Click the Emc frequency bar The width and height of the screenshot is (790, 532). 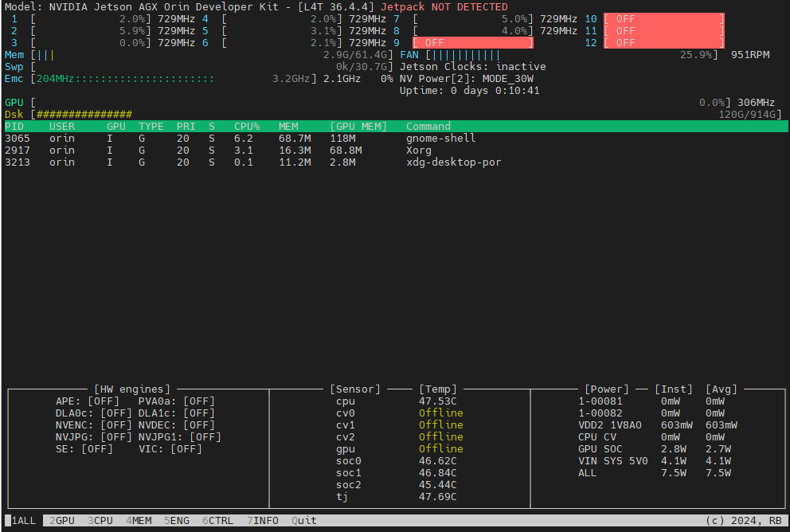coord(174,79)
